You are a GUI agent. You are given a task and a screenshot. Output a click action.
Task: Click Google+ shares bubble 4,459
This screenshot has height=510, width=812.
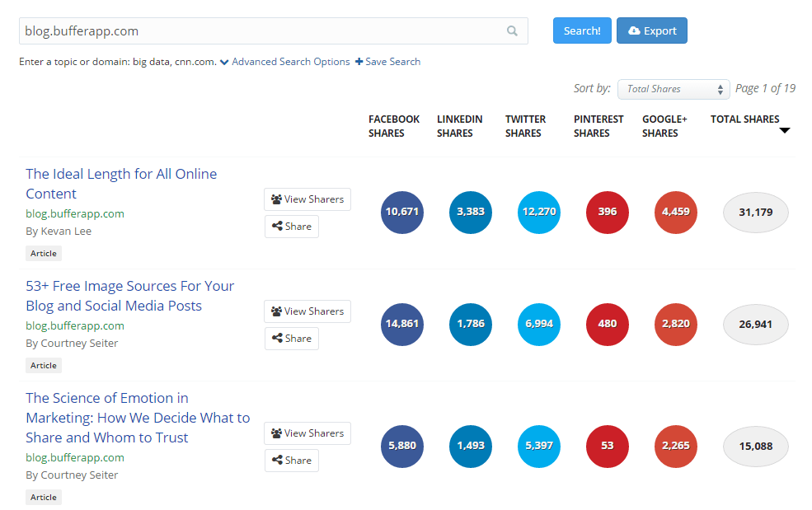676,213
